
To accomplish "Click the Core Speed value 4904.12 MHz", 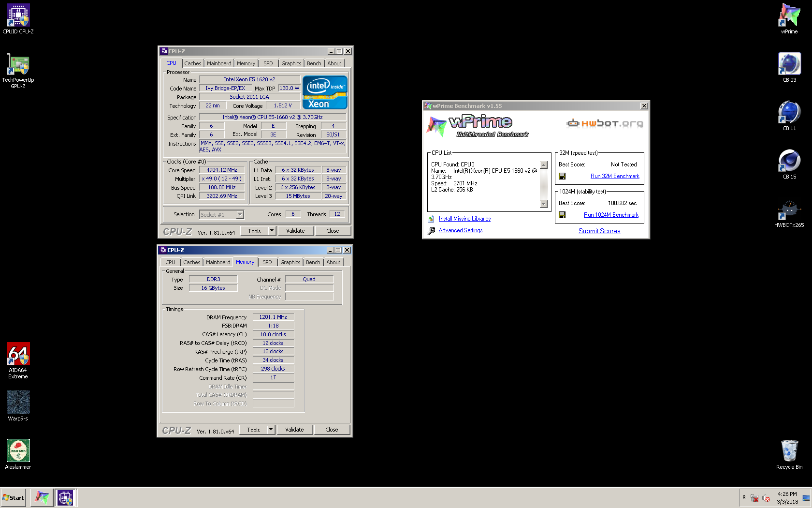I will point(222,170).
